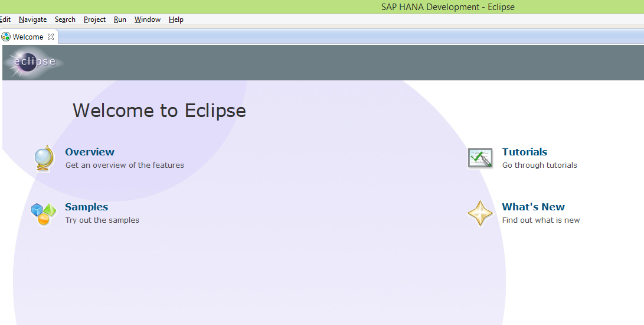The width and height of the screenshot is (644, 325).
Task: Click the small icon on the Welcome tab
Action: coord(6,37)
